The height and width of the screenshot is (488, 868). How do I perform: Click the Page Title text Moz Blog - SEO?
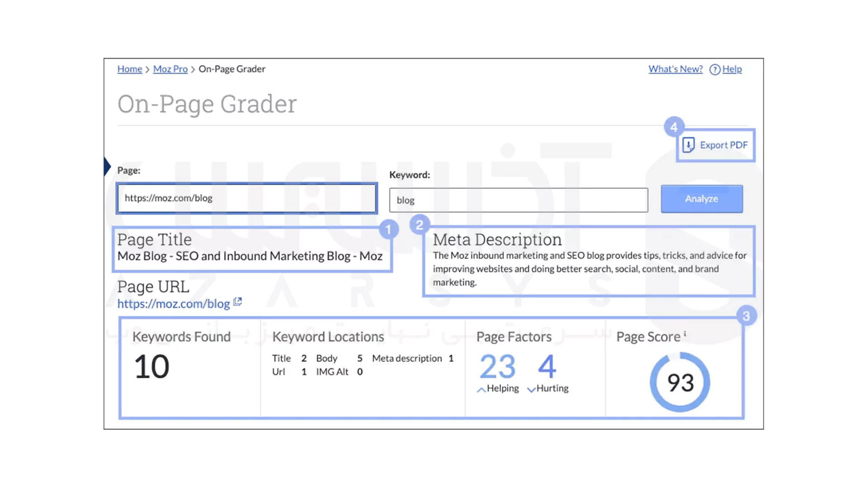coord(250,256)
